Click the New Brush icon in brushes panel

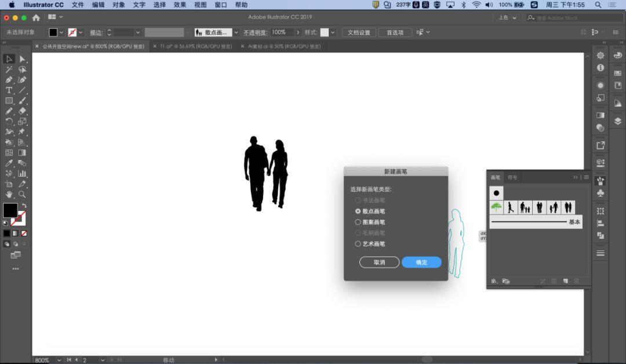(x=565, y=281)
